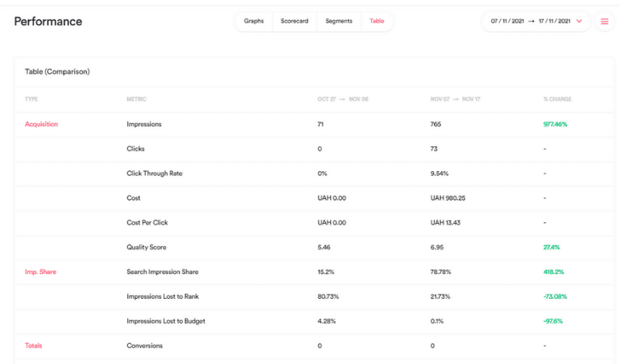This screenshot has height=364, width=620.
Task: Click the 71 impressions value
Action: (x=320, y=124)
